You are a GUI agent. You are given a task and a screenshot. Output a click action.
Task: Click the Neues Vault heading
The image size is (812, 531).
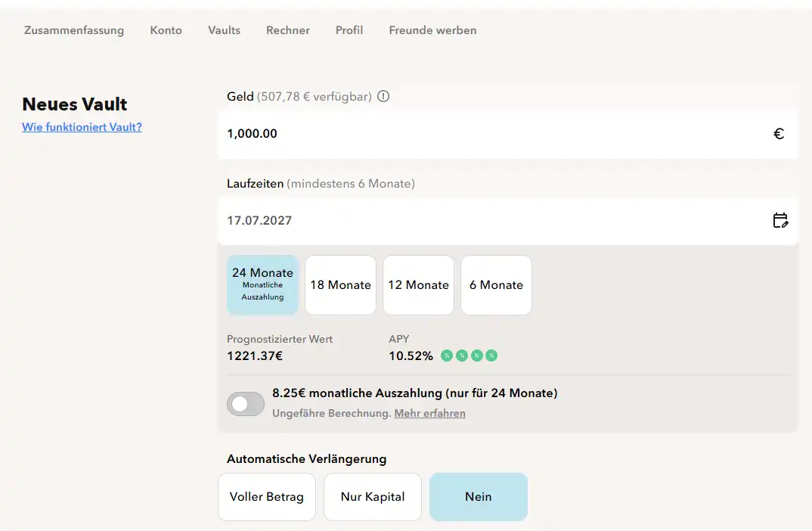(x=75, y=104)
